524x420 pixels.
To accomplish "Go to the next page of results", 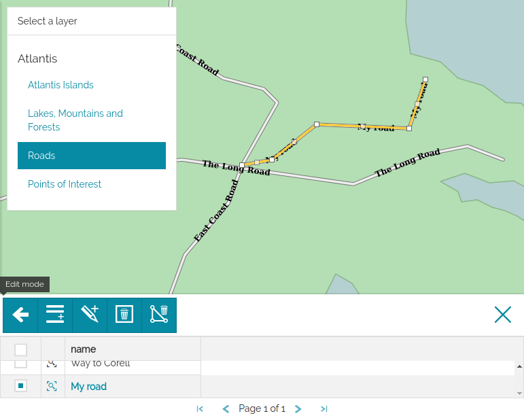I will point(298,408).
